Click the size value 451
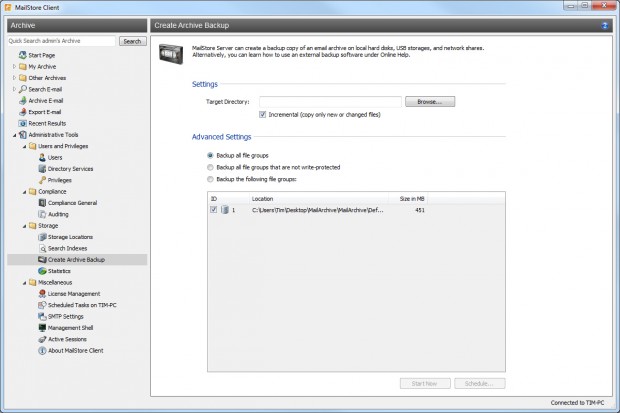 420,210
